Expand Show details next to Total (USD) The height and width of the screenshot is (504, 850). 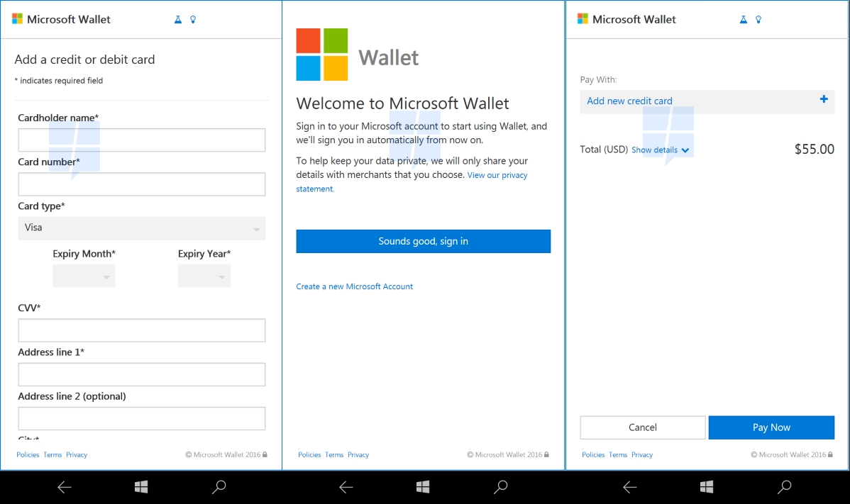[660, 150]
